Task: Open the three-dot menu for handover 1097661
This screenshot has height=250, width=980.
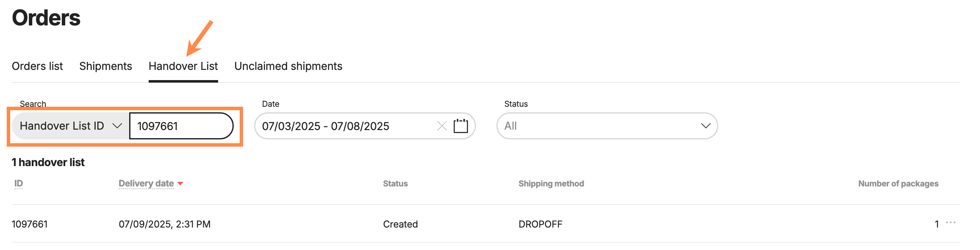Action: [951, 222]
